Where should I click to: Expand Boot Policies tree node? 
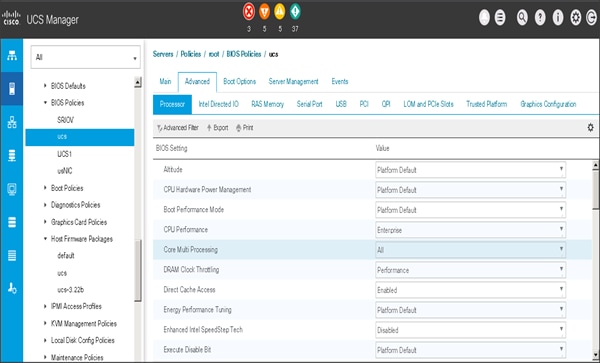coord(46,188)
